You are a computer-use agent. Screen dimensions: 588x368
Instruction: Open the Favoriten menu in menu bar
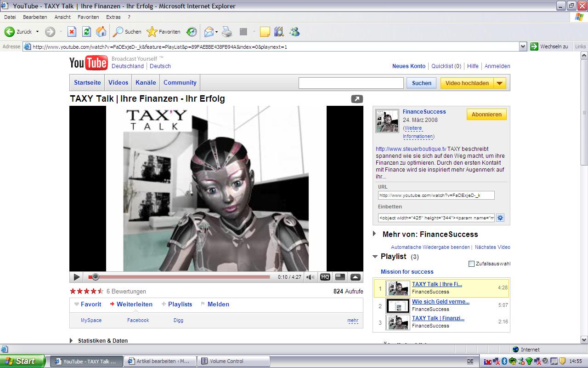point(88,17)
